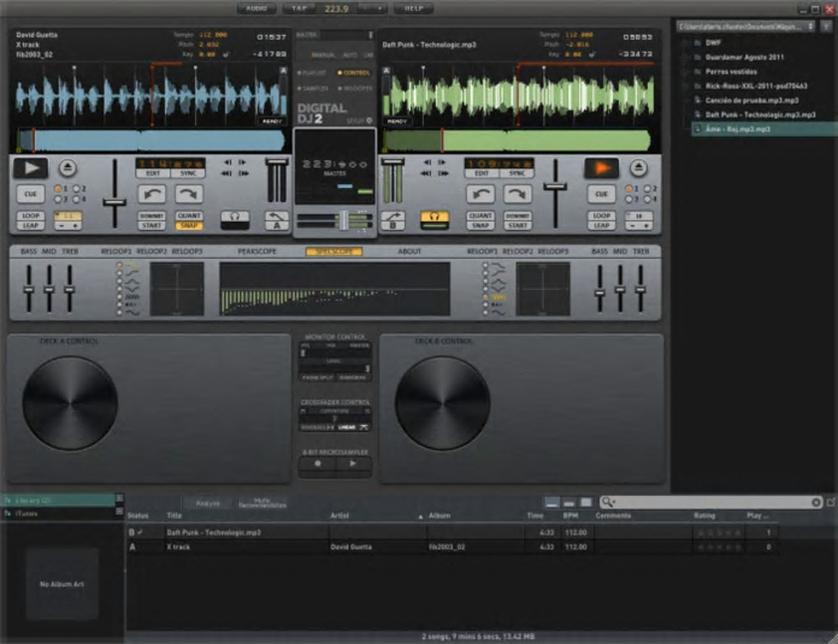
Task: Open the search options dropdown
Action: pos(608,502)
